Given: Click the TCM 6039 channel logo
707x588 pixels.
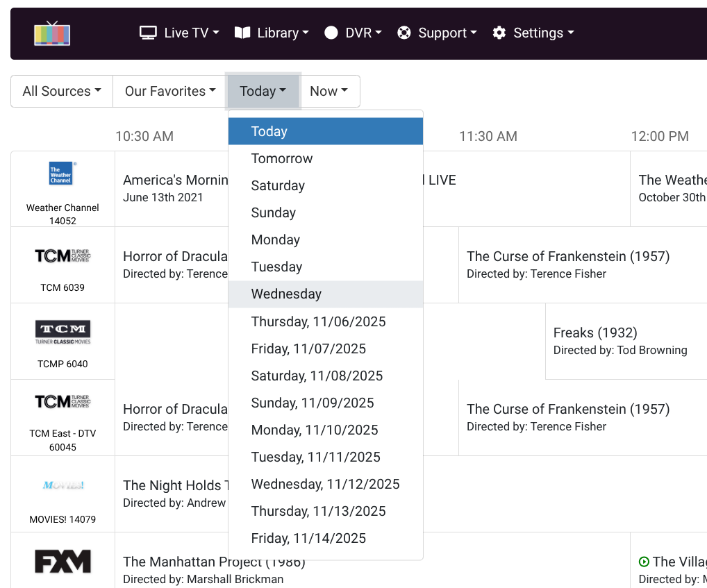Looking at the screenshot, I should [63, 256].
